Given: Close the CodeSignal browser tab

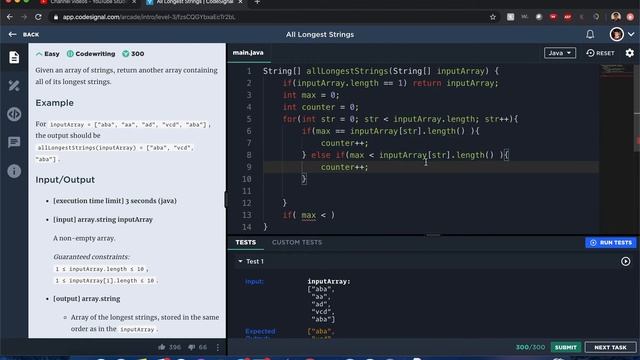Looking at the screenshot, I should click(240, 2).
